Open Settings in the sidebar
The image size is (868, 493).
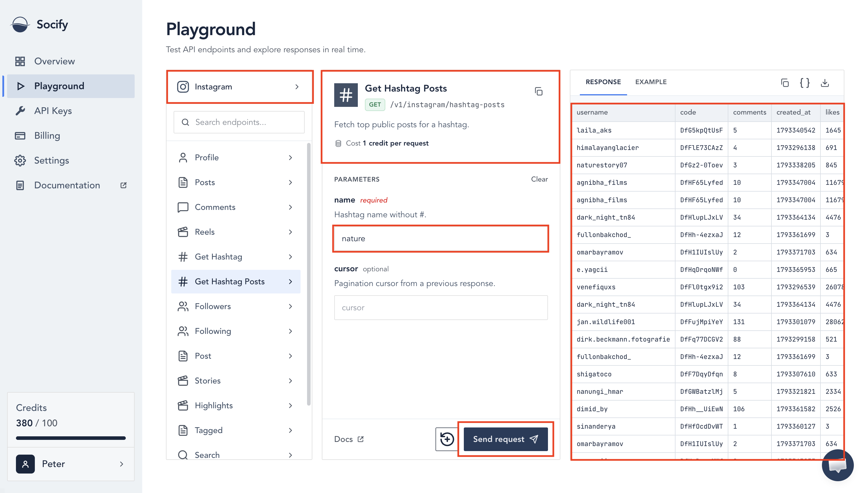pyautogui.click(x=71, y=161)
